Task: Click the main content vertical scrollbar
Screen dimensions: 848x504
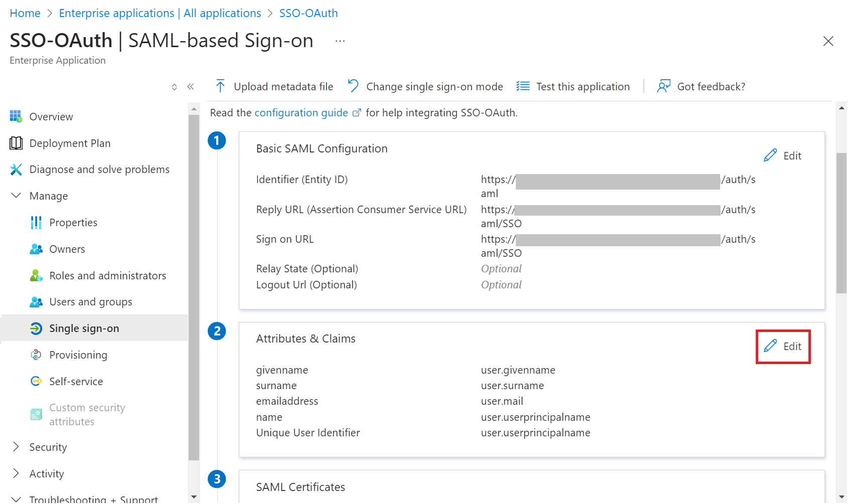Action: tap(841, 223)
